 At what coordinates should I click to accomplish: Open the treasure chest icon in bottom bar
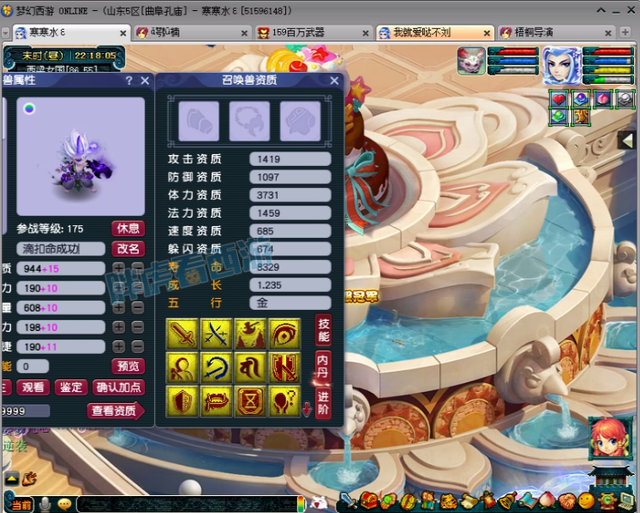pos(368,501)
